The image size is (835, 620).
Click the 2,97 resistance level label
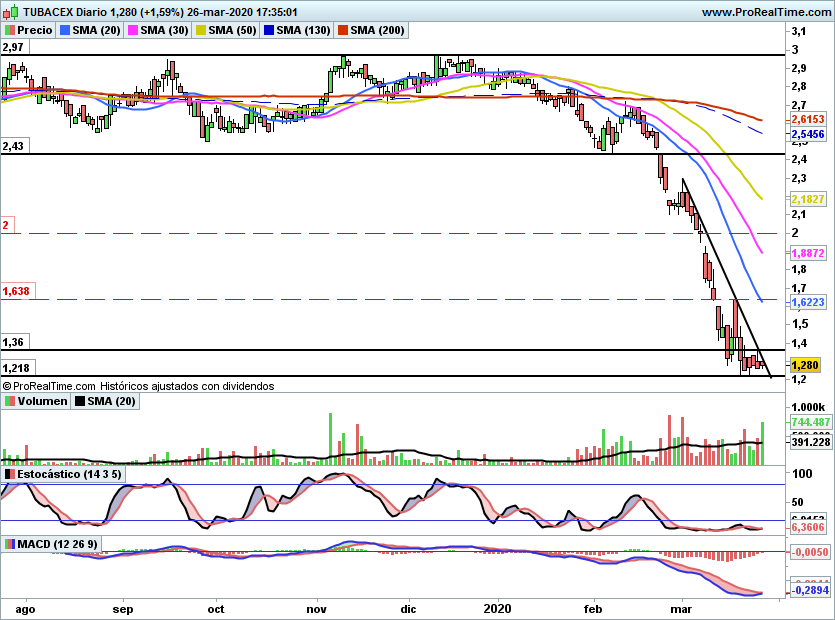pos(13,47)
